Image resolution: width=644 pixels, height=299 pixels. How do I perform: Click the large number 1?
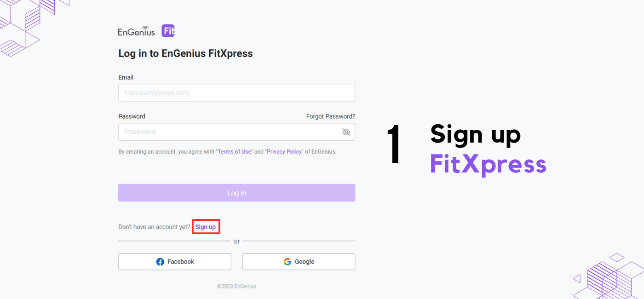394,144
